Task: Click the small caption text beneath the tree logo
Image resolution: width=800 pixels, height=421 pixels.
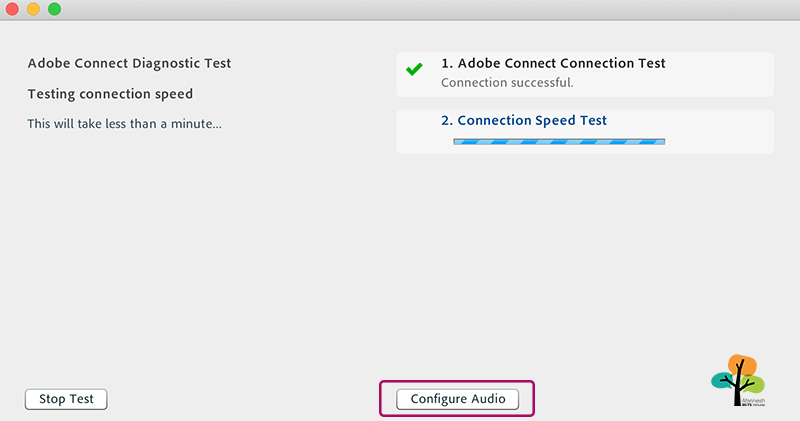Action: (754, 403)
